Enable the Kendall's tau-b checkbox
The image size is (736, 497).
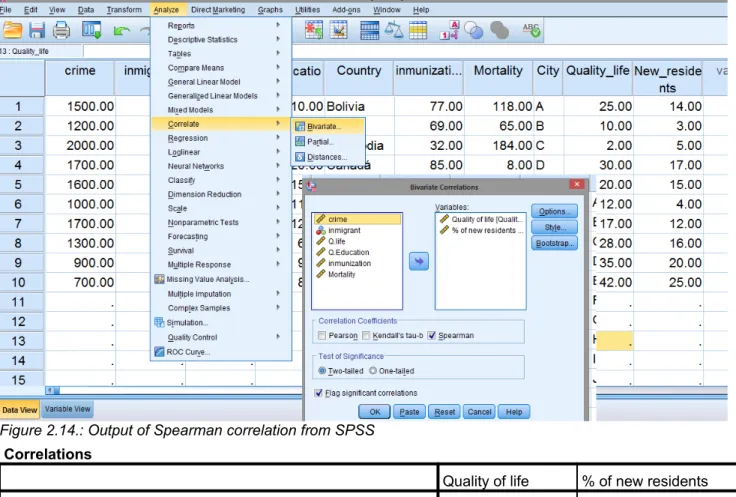point(366,336)
